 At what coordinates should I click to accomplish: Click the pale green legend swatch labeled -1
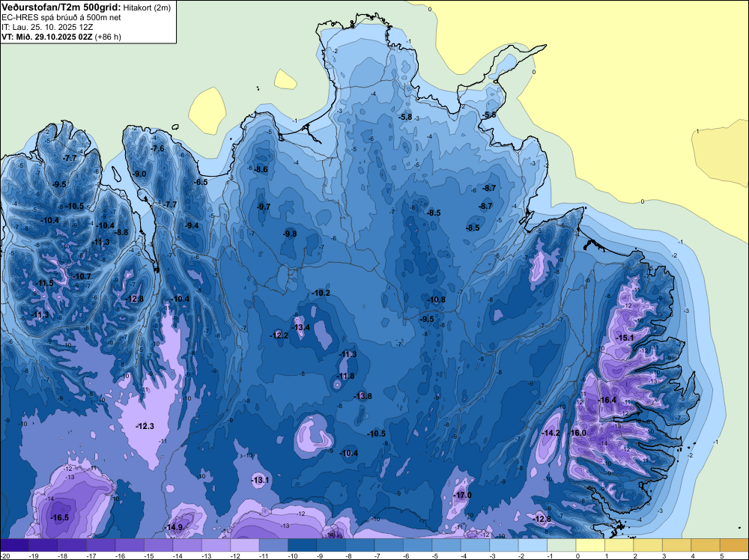point(562,545)
